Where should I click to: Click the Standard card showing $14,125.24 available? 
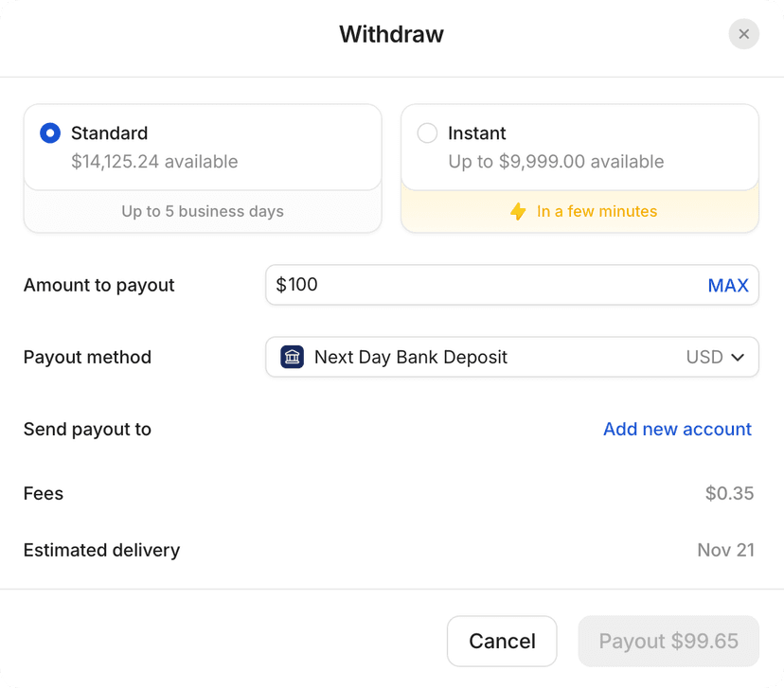pyautogui.click(x=202, y=147)
